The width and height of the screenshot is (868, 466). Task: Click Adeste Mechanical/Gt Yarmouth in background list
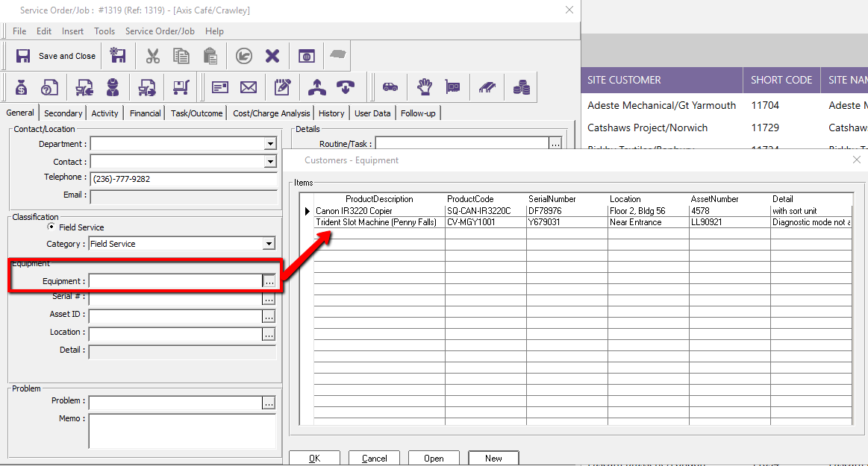(x=661, y=105)
